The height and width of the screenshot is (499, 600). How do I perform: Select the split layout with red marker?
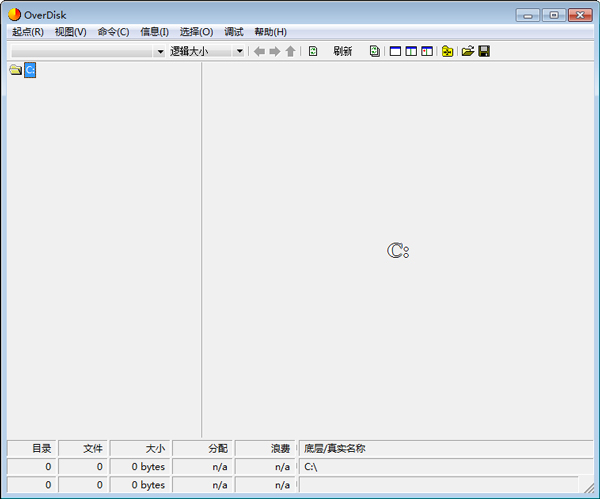click(427, 51)
